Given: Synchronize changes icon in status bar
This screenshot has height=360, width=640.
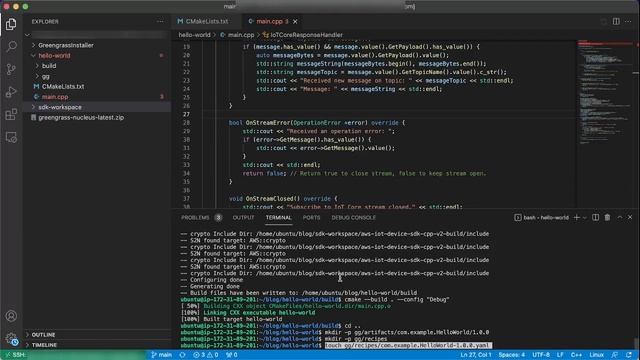Looking at the screenshot, I should [x=182, y=355].
